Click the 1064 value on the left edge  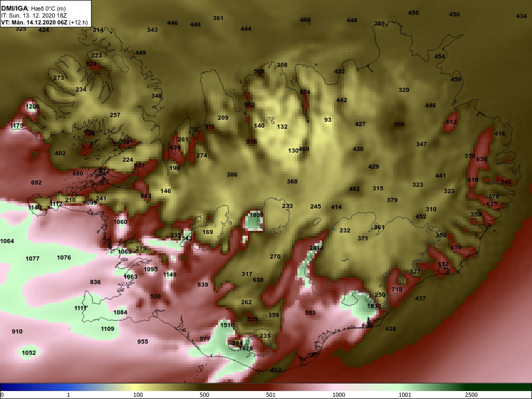pyautogui.click(x=7, y=241)
